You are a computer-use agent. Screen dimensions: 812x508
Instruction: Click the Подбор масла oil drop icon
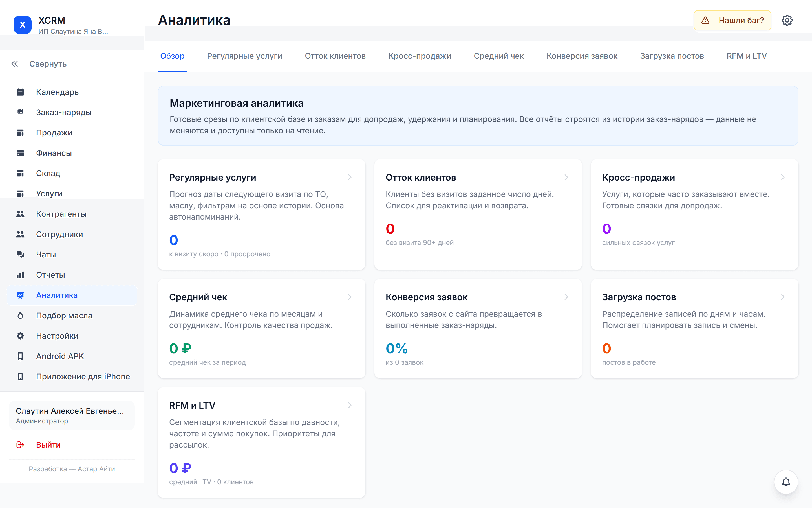tap(20, 316)
